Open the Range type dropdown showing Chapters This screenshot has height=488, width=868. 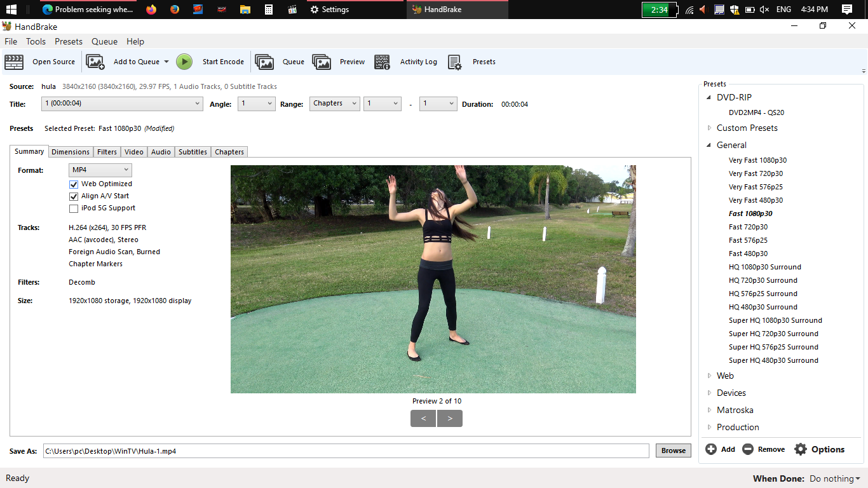(x=335, y=104)
